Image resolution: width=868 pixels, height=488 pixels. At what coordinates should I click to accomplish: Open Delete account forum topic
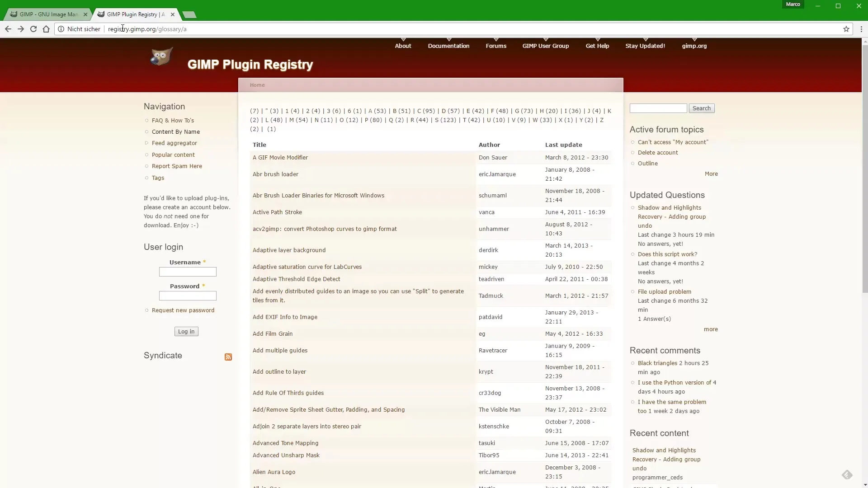(x=658, y=153)
